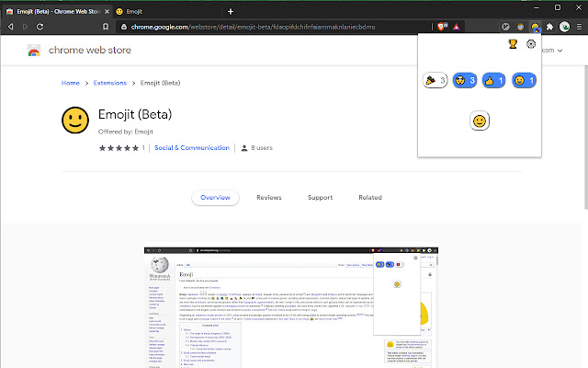Go to Extensions breadcrumb link
This screenshot has width=588, height=368.
pyautogui.click(x=110, y=83)
